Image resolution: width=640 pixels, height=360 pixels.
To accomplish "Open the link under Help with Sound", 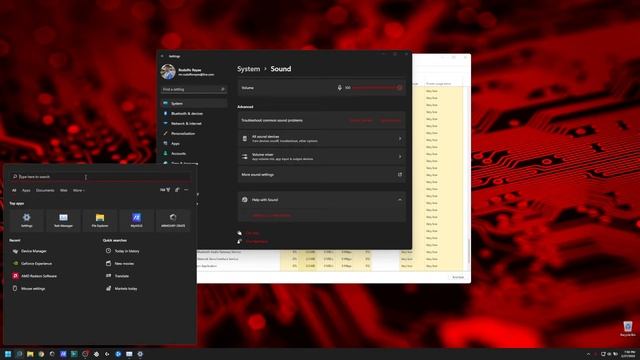I will 272,215.
